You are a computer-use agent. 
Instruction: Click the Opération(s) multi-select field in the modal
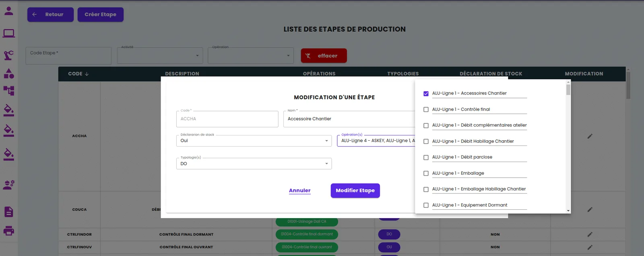(376, 141)
